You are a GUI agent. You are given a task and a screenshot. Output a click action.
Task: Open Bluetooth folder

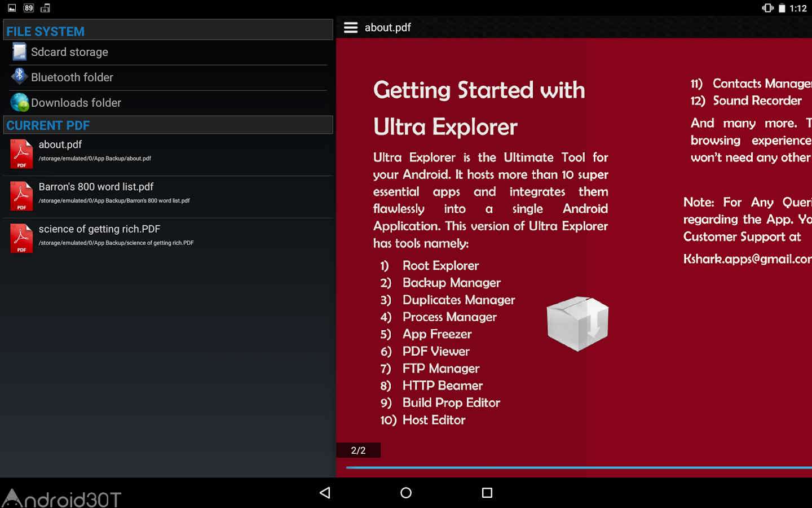(x=168, y=77)
